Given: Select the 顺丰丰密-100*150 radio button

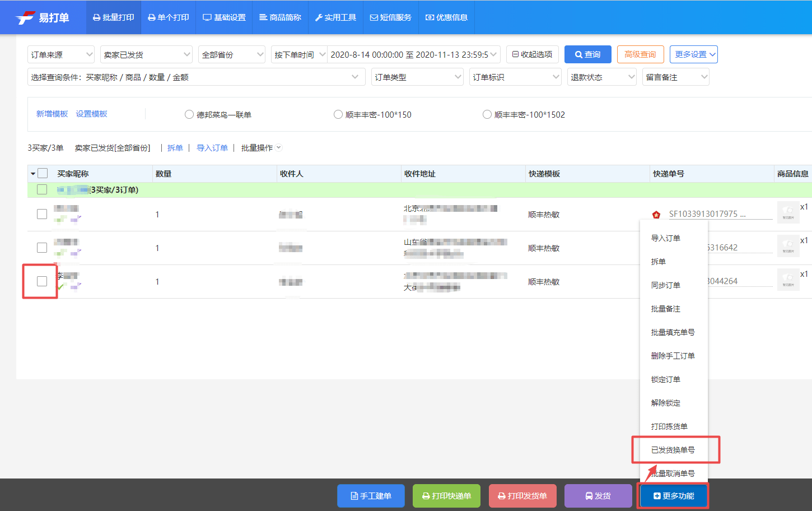Looking at the screenshot, I should pyautogui.click(x=338, y=114).
